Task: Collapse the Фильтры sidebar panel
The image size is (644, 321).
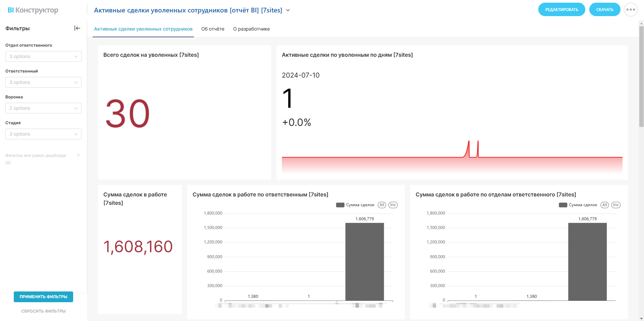Action: (77, 28)
